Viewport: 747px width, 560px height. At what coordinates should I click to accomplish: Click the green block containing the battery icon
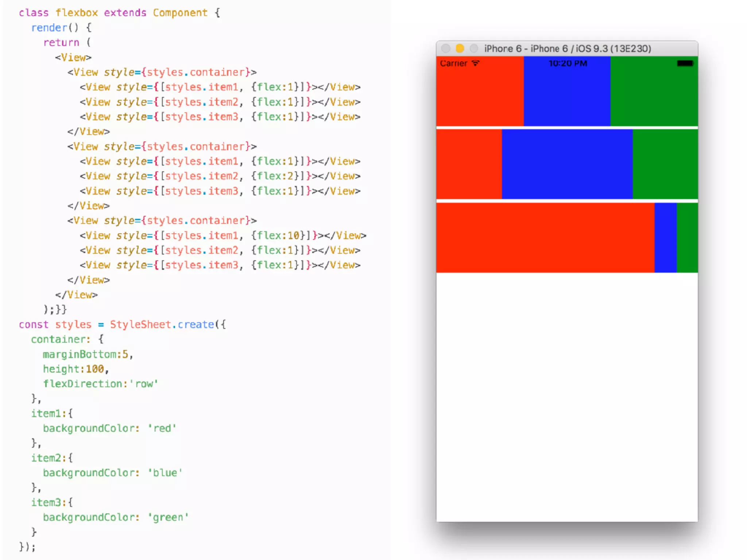pos(654,91)
